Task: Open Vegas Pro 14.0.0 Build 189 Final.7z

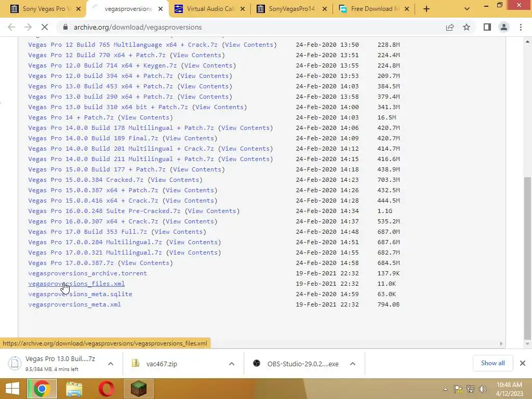Action: [x=93, y=138]
